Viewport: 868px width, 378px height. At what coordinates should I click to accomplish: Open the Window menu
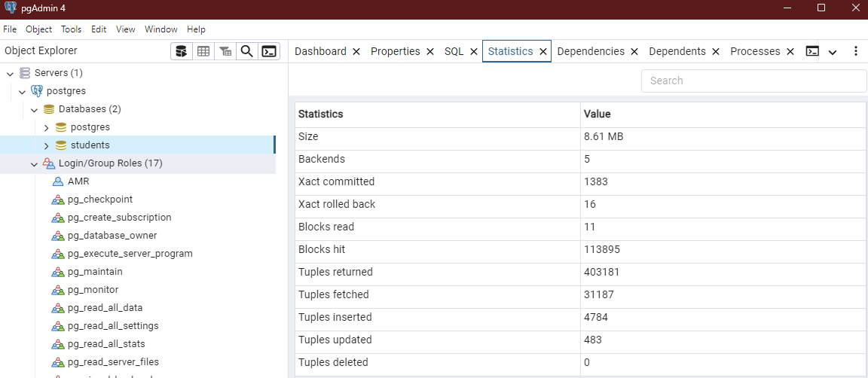point(161,29)
